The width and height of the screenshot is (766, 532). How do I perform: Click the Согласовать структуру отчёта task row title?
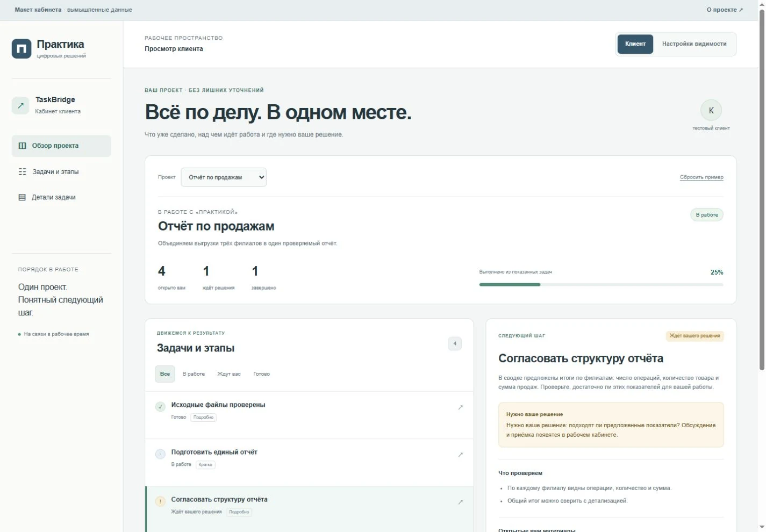219,500
